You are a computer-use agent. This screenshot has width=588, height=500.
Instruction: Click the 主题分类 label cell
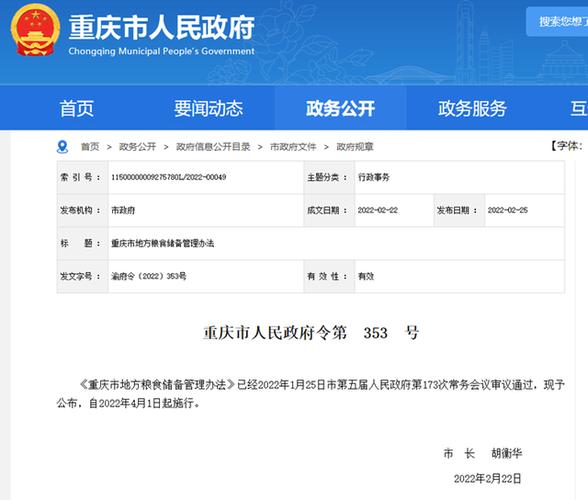(329, 177)
